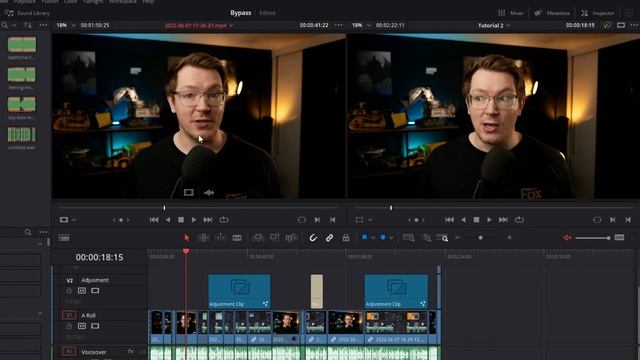Open the Mixer panel
The width and height of the screenshot is (640, 360).
[x=511, y=13]
